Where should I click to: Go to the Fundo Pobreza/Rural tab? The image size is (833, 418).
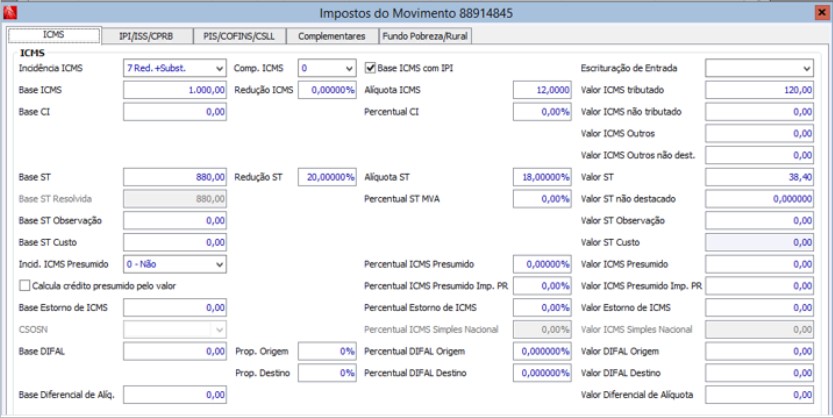[x=425, y=36]
